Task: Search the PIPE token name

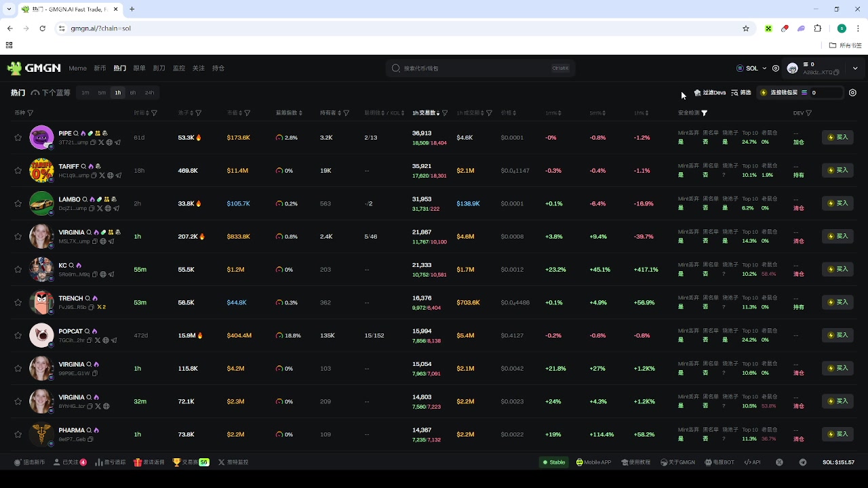Action: tap(76, 134)
